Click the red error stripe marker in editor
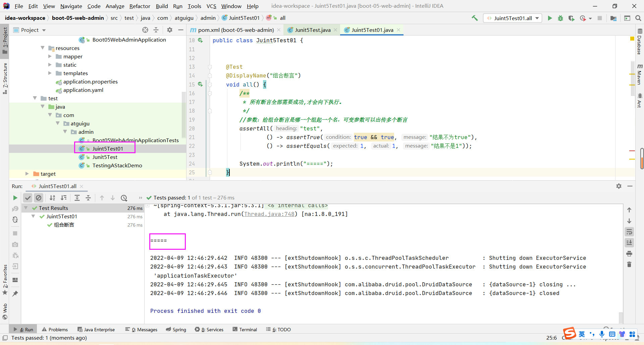The image size is (644, 345). click(632, 151)
